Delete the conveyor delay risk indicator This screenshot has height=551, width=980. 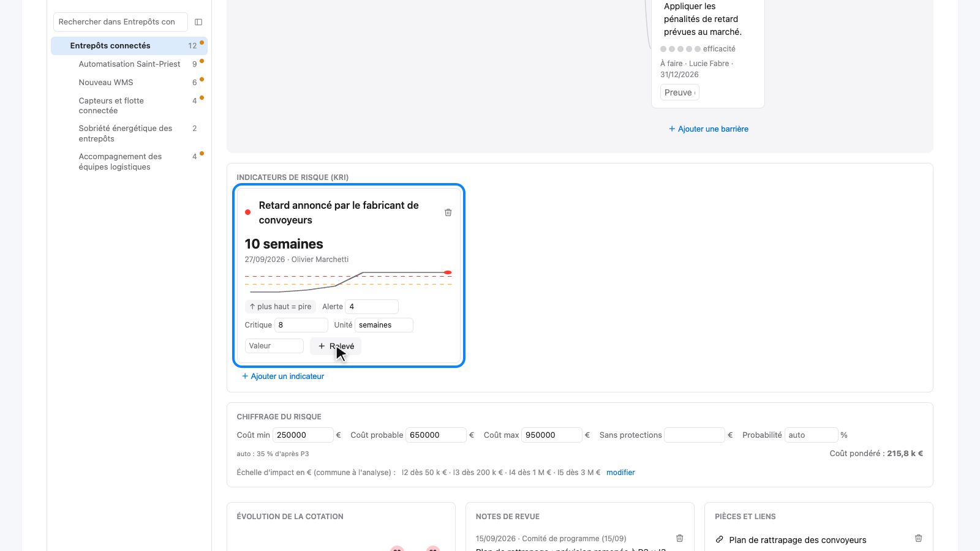(x=448, y=212)
